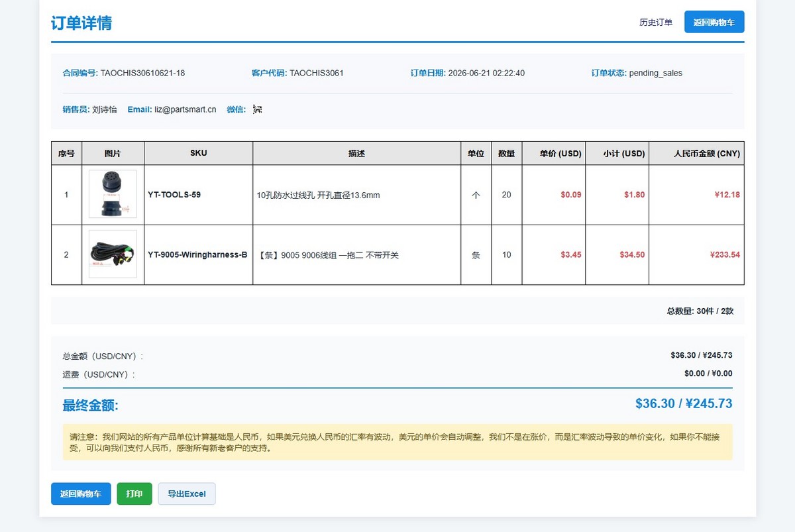Open the YT-TOOLS-59 product thumbnail
This screenshot has width=795, height=532.
tap(113, 194)
